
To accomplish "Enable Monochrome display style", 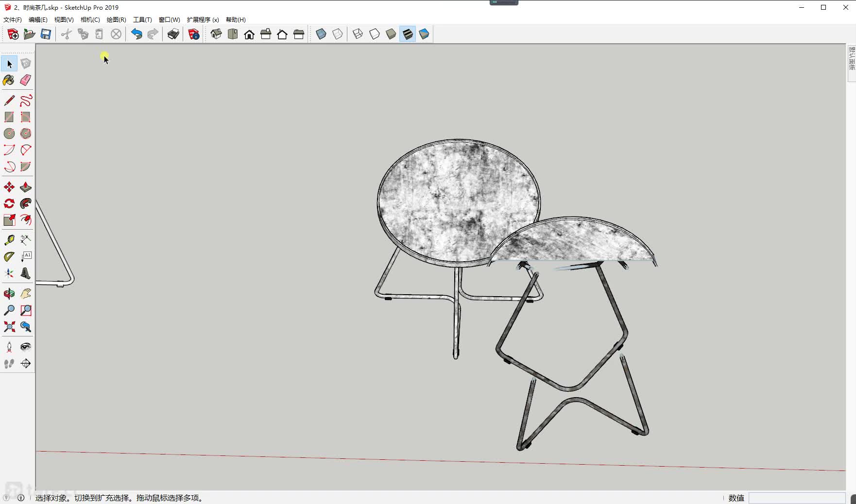I will tap(424, 34).
